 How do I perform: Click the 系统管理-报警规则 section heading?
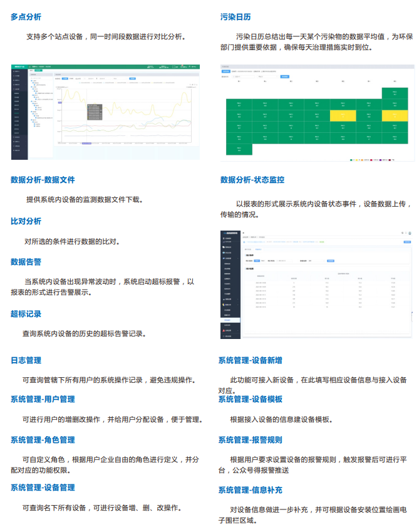click(x=250, y=440)
